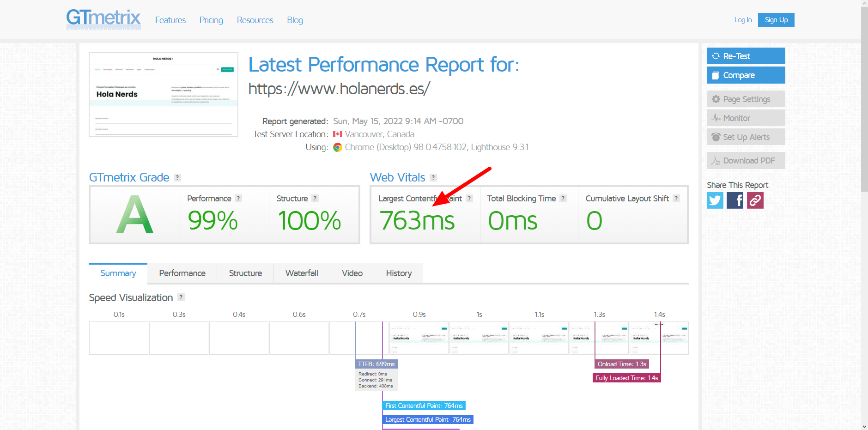Click the Log In link

click(x=743, y=20)
